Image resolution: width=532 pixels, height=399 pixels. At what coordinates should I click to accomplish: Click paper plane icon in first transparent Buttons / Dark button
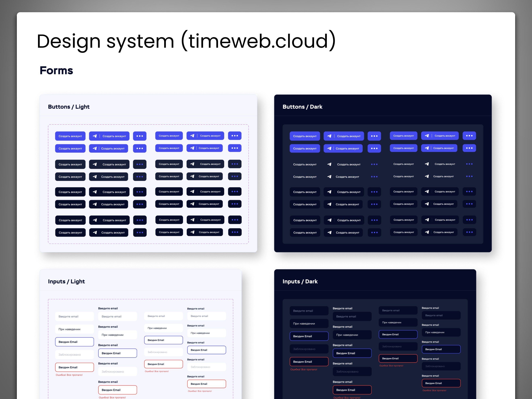(329, 164)
